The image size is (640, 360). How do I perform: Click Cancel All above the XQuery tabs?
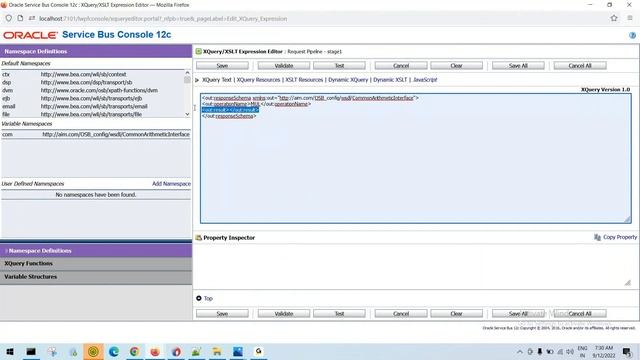(x=580, y=66)
